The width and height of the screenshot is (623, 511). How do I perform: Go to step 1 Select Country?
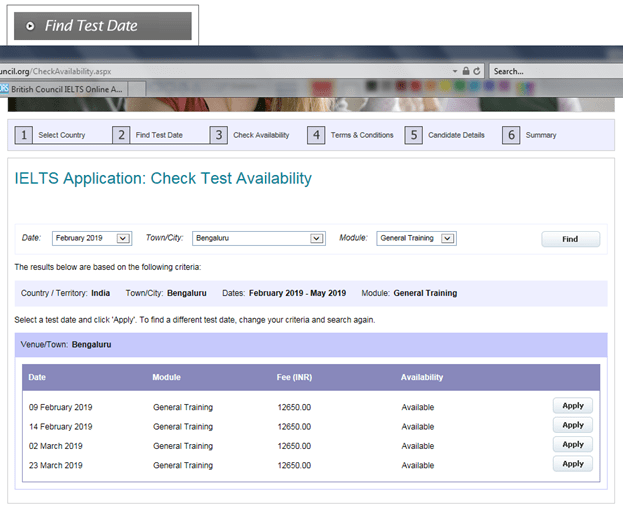pyautogui.click(x=50, y=135)
